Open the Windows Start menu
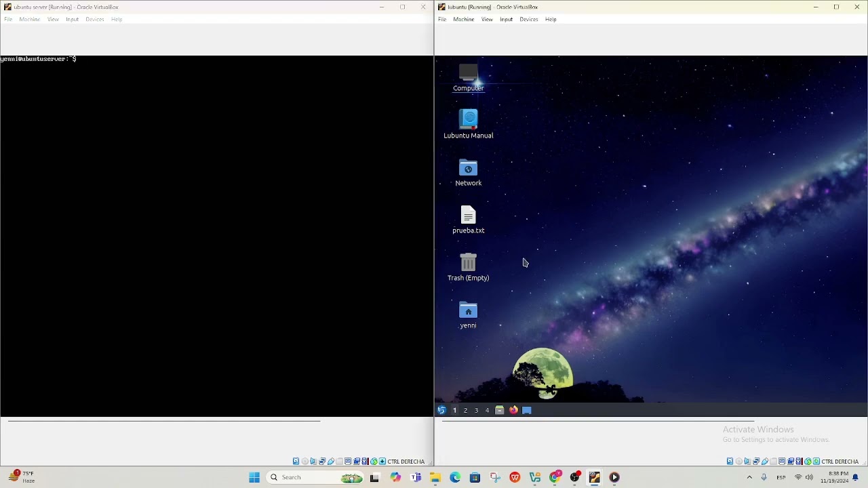This screenshot has width=868, height=488. pos(254,477)
